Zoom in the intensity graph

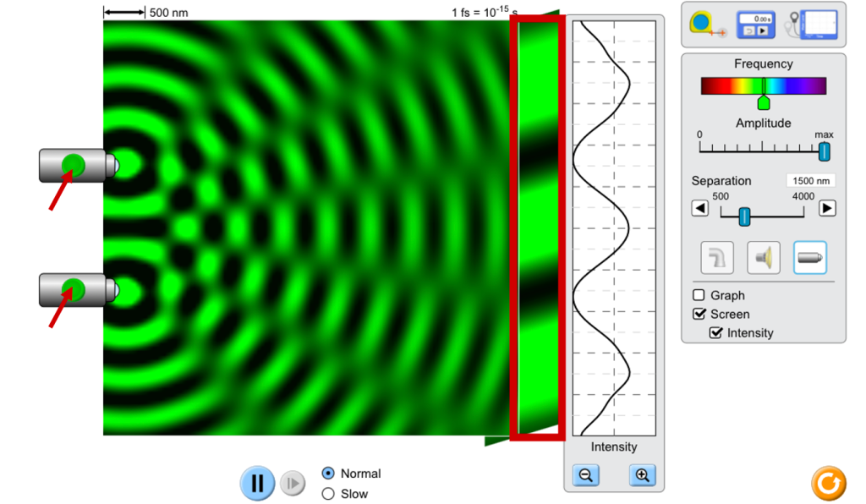(643, 474)
